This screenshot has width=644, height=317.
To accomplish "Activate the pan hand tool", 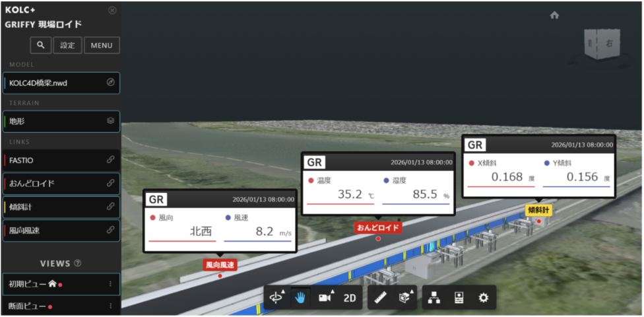I will [300, 298].
